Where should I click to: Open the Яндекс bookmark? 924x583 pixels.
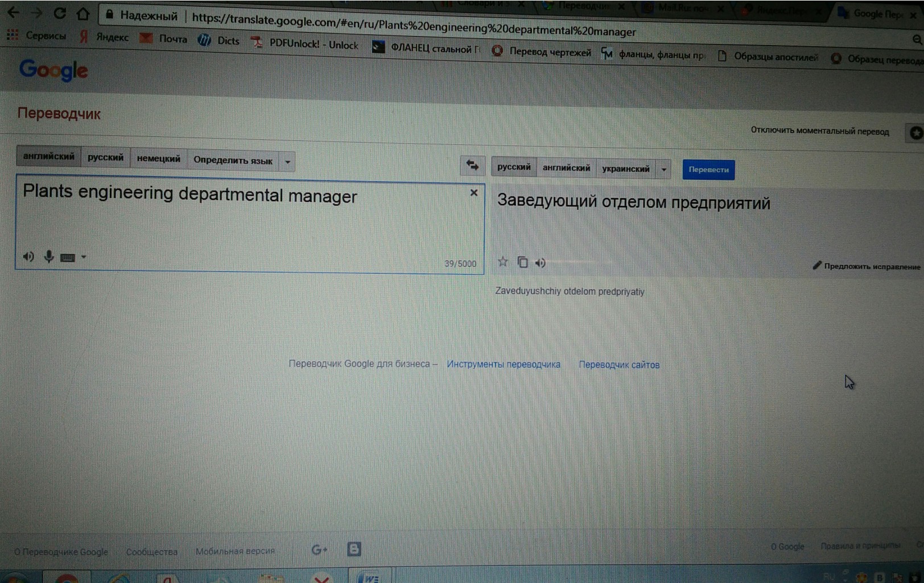coord(104,37)
